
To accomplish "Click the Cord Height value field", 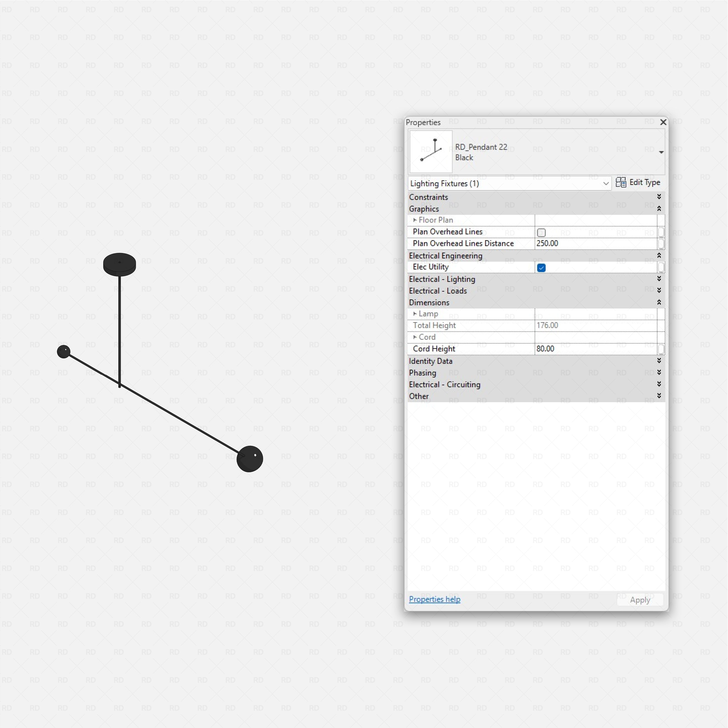I will pyautogui.click(x=595, y=349).
